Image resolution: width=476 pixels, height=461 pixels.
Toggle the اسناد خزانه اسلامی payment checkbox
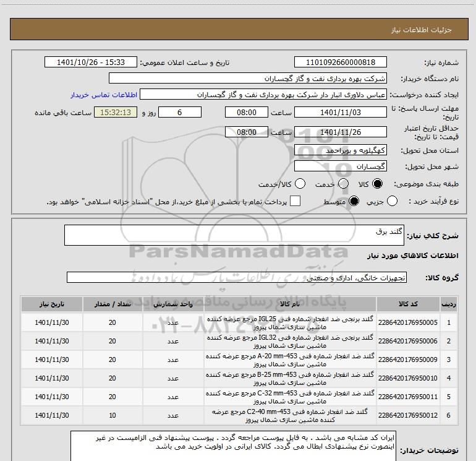[x=295, y=201]
